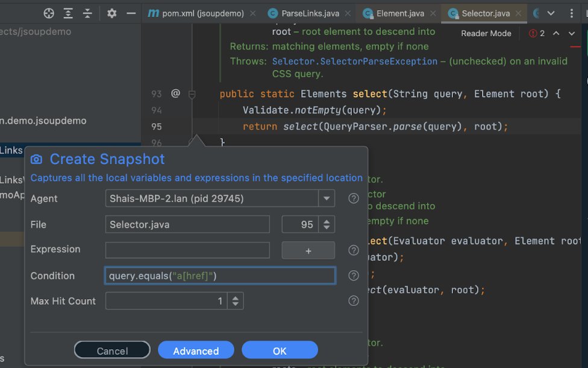The height and width of the screenshot is (368, 588).
Task: Hide the project tool window
Action: (131, 13)
